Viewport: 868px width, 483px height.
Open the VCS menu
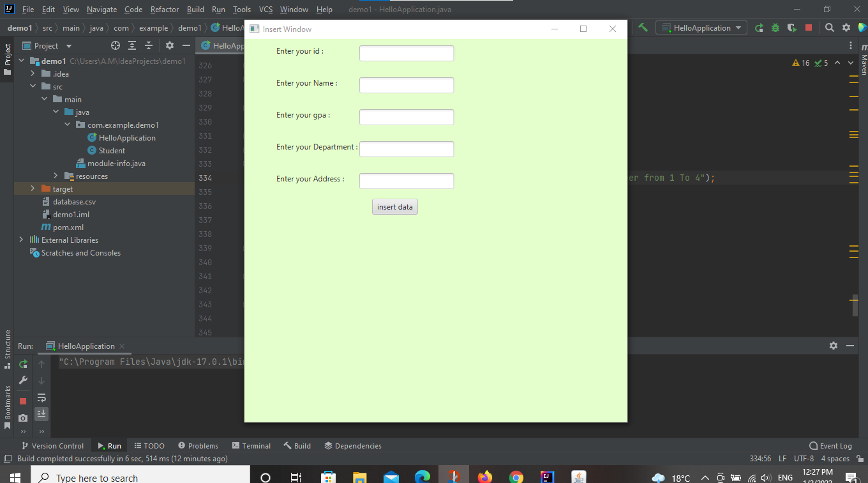pyautogui.click(x=266, y=10)
